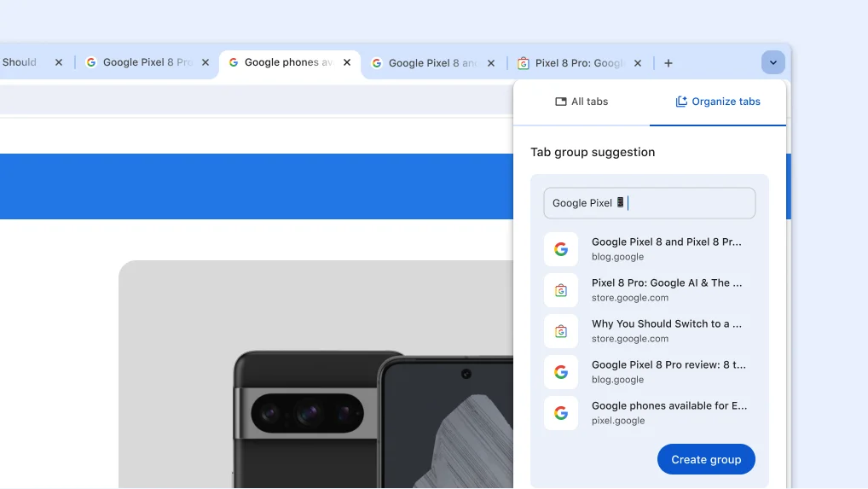868x489 pixels.
Task: Click Google favicon of 'Pixel 8 Pro review' row
Action: (x=561, y=372)
